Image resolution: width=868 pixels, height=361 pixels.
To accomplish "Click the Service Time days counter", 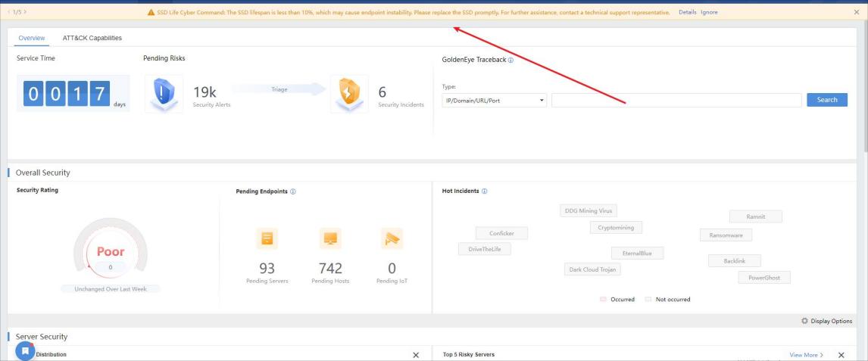I will pos(73,93).
